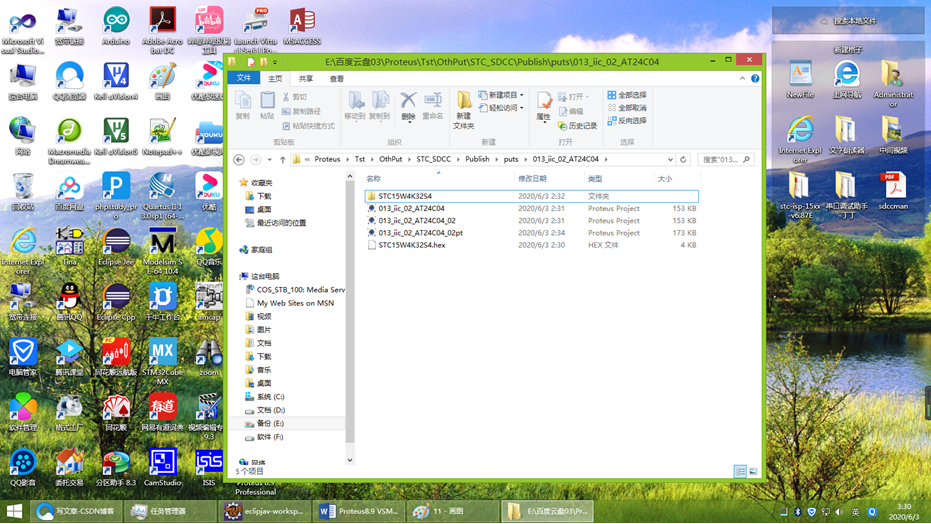Click the 粘贴 (Paste) ribbon icon
Screen dimensions: 931x524
267,106
